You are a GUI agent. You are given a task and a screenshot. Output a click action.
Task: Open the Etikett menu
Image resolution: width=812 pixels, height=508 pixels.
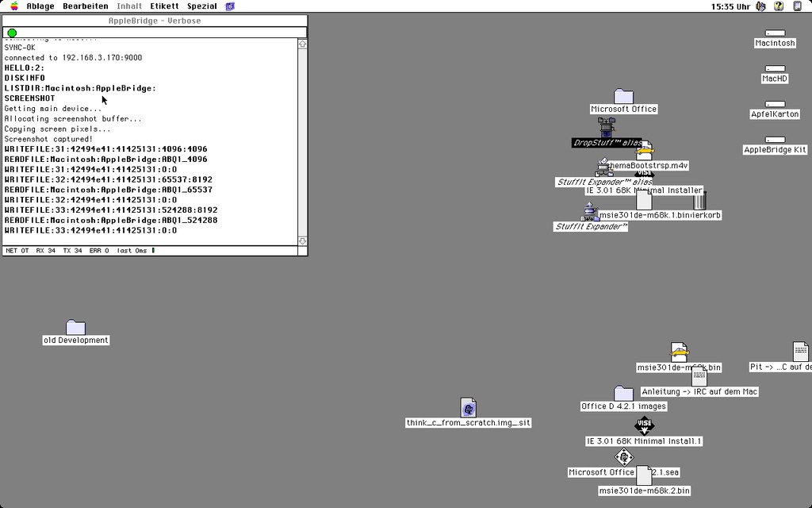tap(164, 6)
